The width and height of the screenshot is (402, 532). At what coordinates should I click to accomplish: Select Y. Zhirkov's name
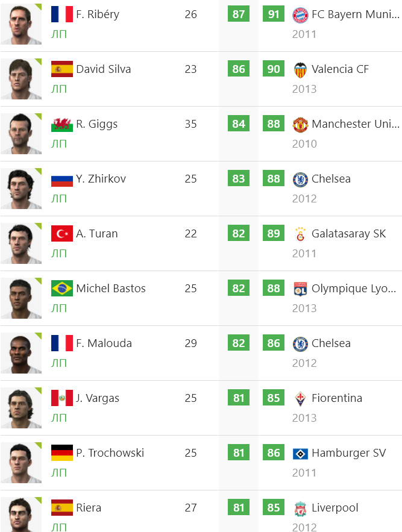[101, 179]
